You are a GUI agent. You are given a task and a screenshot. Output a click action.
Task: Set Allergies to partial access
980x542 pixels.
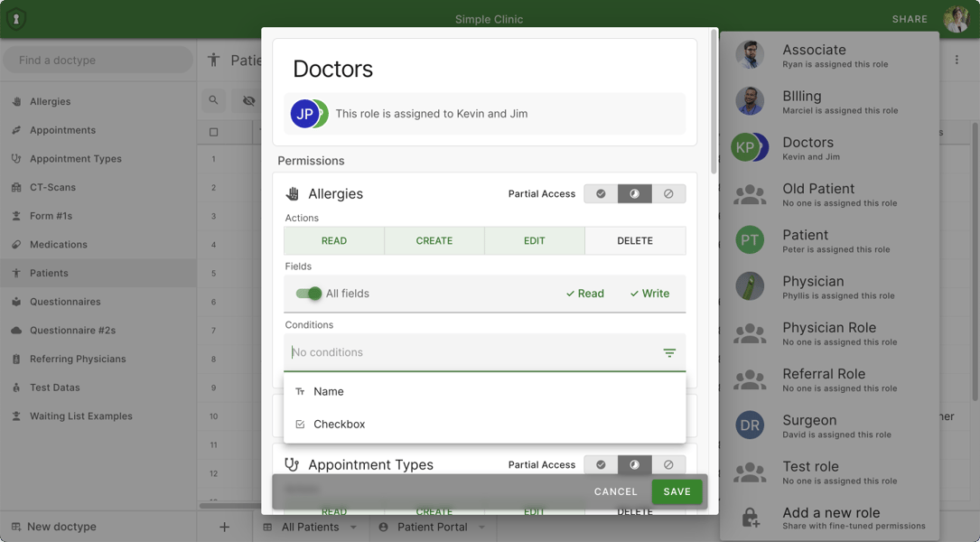[634, 194]
